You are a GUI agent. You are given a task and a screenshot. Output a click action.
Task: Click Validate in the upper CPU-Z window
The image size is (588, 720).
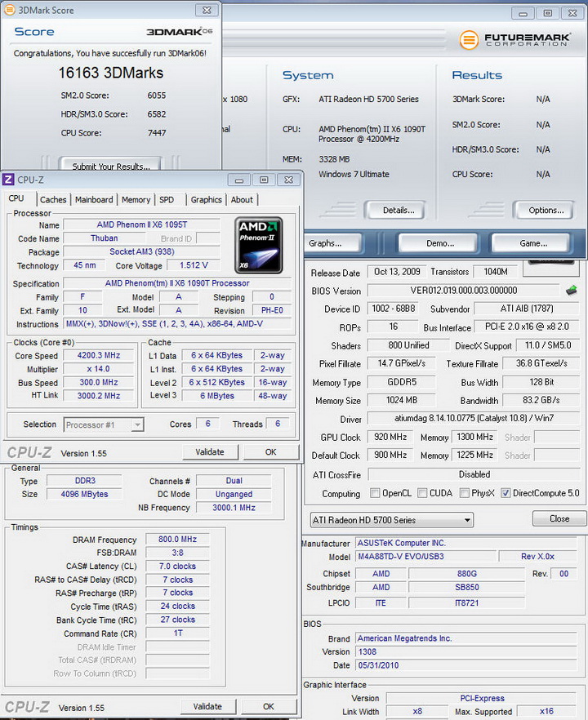pos(210,452)
